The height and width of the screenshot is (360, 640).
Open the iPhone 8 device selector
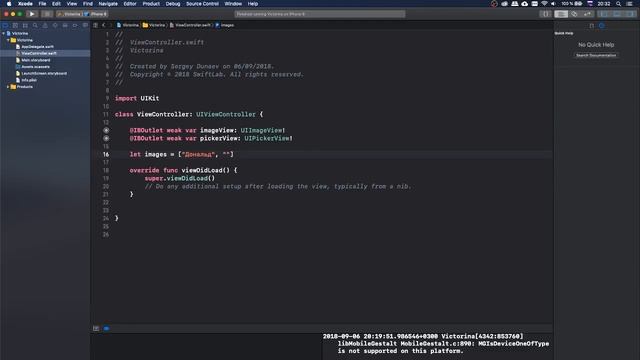pos(96,14)
